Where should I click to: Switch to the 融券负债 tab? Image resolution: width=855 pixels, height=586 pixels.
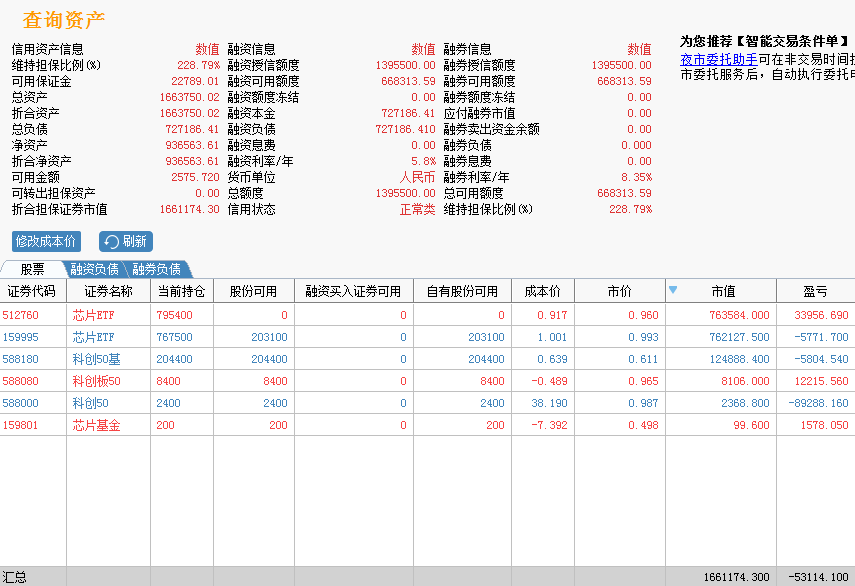coord(156,269)
